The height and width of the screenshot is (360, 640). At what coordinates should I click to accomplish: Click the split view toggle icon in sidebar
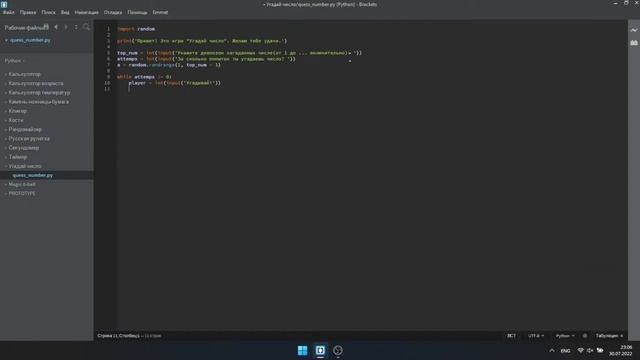point(76,27)
